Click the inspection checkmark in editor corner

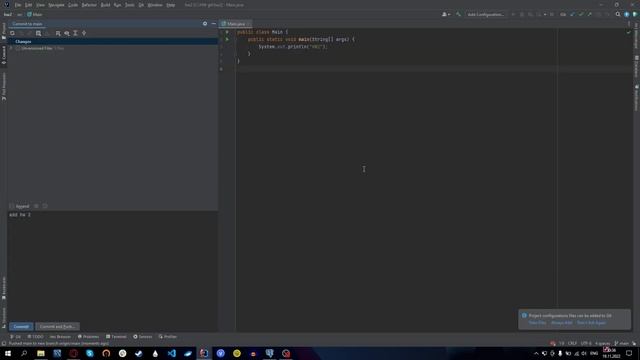[629, 32]
